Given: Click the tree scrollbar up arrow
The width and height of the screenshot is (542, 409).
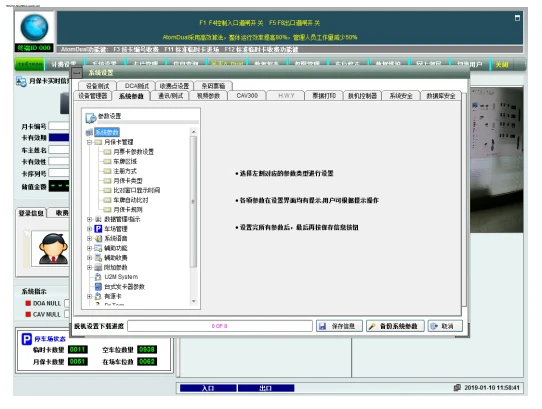Looking at the screenshot, I should pyautogui.click(x=194, y=132).
